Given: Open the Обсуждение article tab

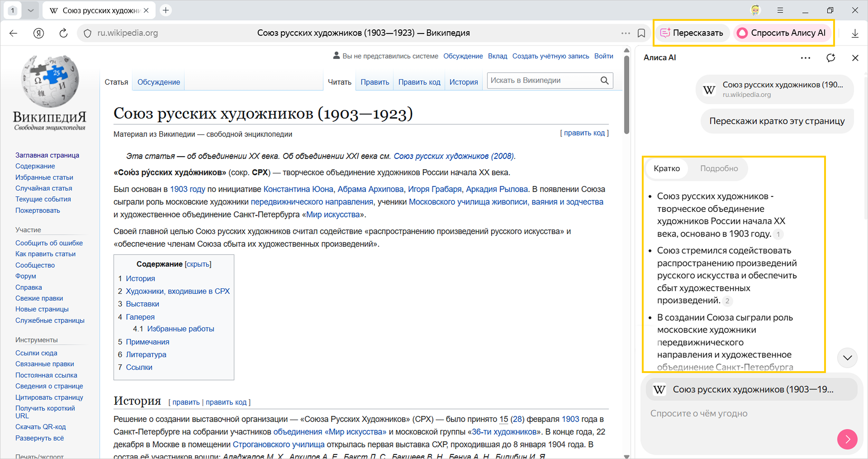Looking at the screenshot, I should click(x=158, y=82).
